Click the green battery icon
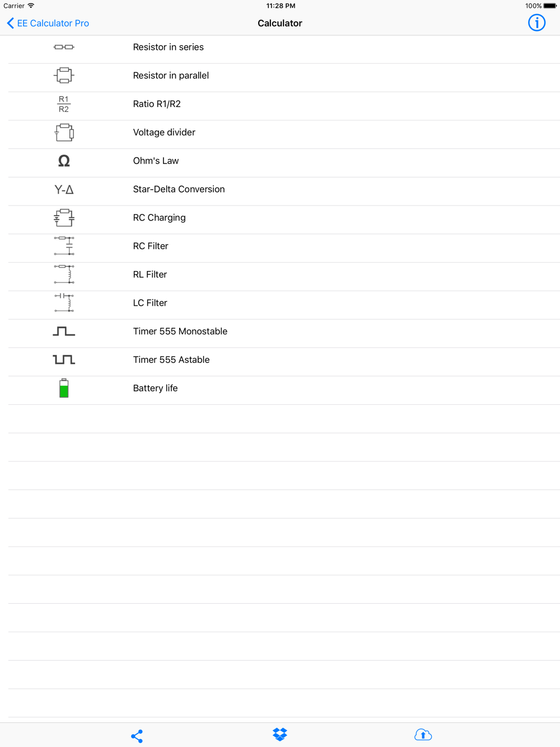The width and height of the screenshot is (560, 747). click(64, 388)
